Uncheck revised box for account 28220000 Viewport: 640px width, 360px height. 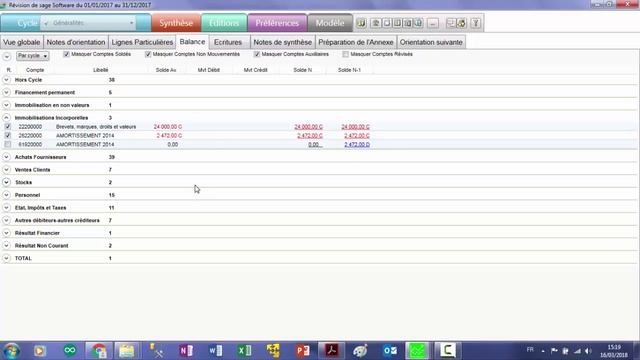[x=8, y=135]
